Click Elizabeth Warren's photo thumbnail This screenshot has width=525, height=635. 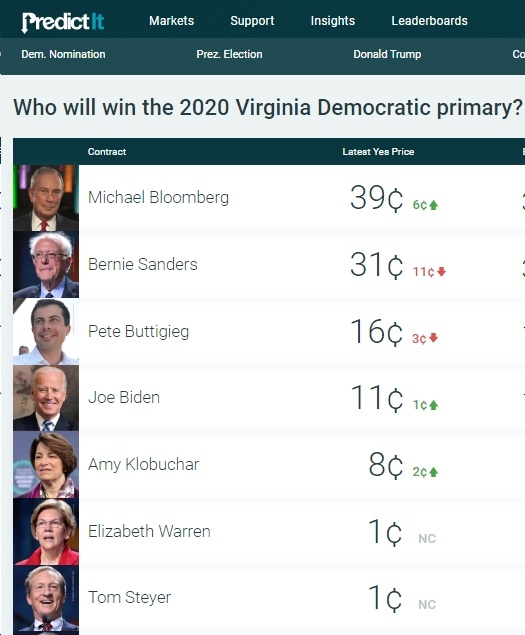(46, 531)
